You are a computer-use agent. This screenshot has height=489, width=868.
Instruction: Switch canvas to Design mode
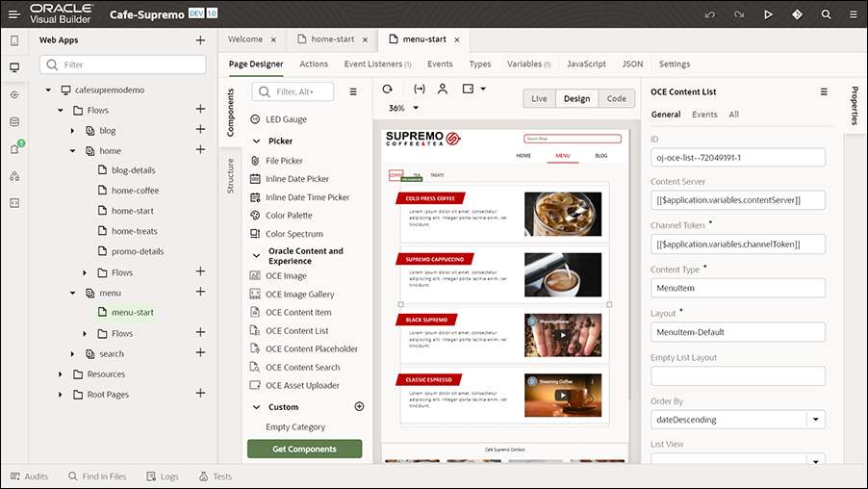(x=576, y=98)
